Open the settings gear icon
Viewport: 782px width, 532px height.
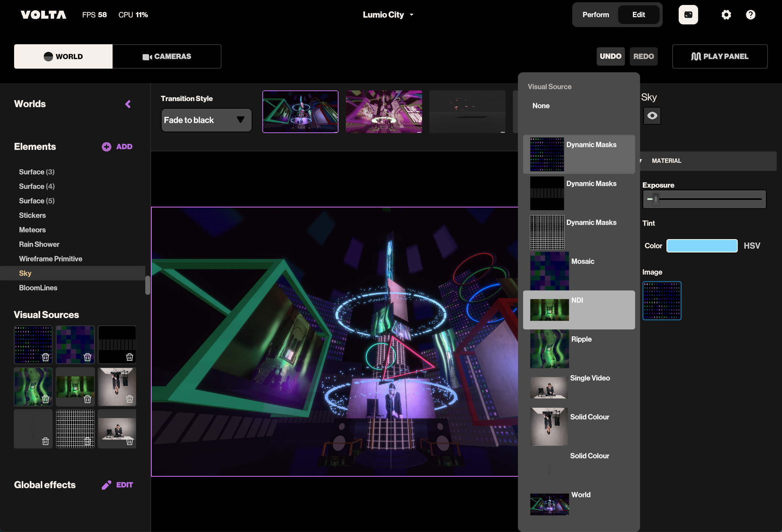tap(726, 15)
